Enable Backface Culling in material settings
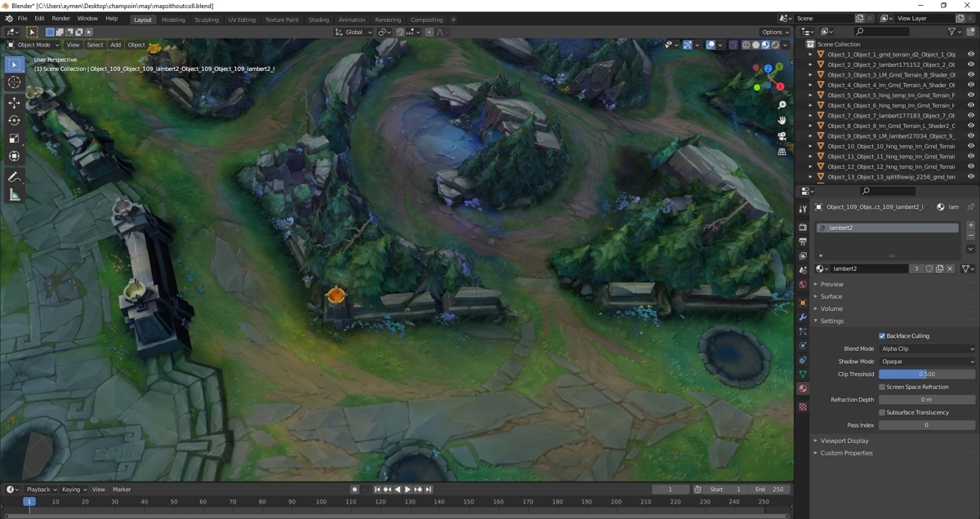Image resolution: width=980 pixels, height=519 pixels. coord(881,335)
